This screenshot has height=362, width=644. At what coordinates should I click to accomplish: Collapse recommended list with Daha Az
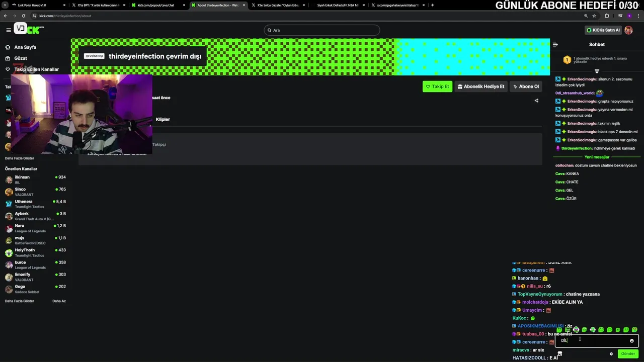click(x=59, y=301)
